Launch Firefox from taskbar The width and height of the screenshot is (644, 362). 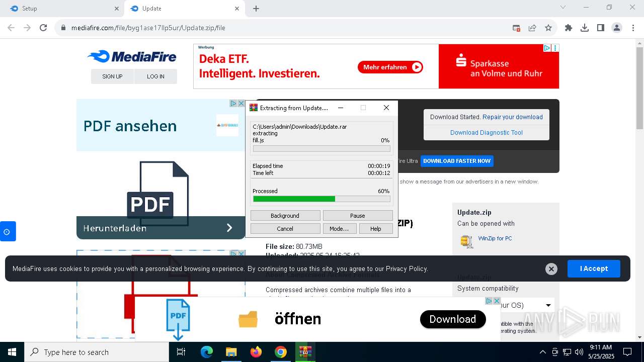(256, 352)
